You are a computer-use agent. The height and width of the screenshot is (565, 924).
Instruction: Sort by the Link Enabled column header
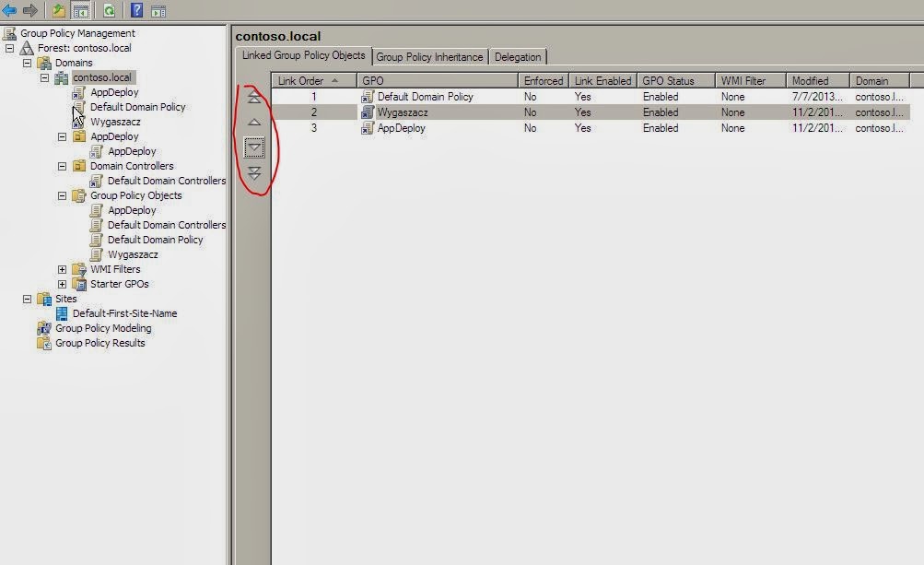602,81
